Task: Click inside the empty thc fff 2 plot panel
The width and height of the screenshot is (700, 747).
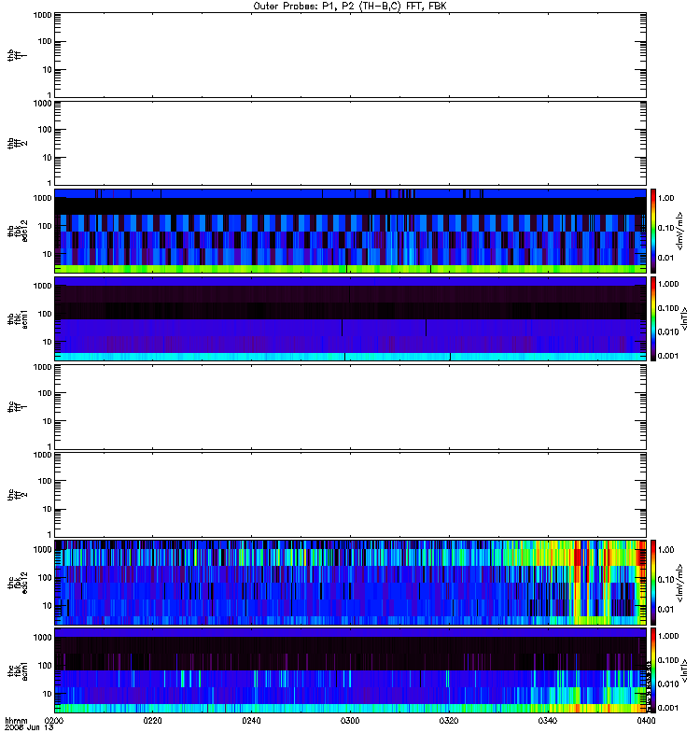Action: click(350, 495)
